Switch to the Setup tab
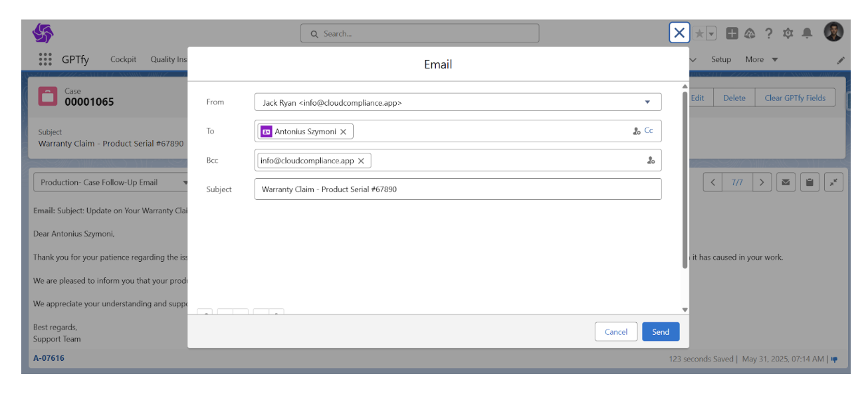This screenshot has width=868, height=408. tap(721, 59)
